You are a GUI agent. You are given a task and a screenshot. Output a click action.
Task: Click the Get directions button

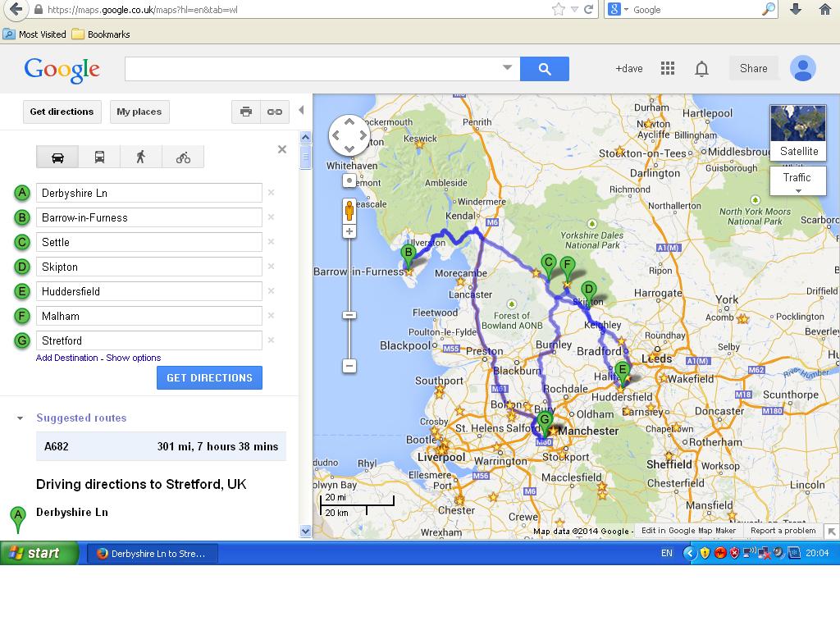(x=62, y=112)
